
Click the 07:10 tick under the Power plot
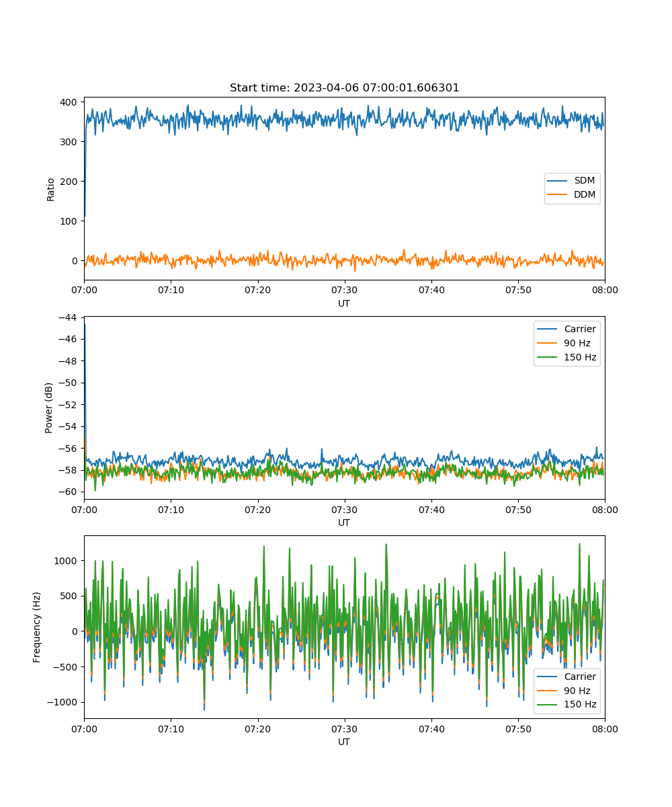(171, 509)
